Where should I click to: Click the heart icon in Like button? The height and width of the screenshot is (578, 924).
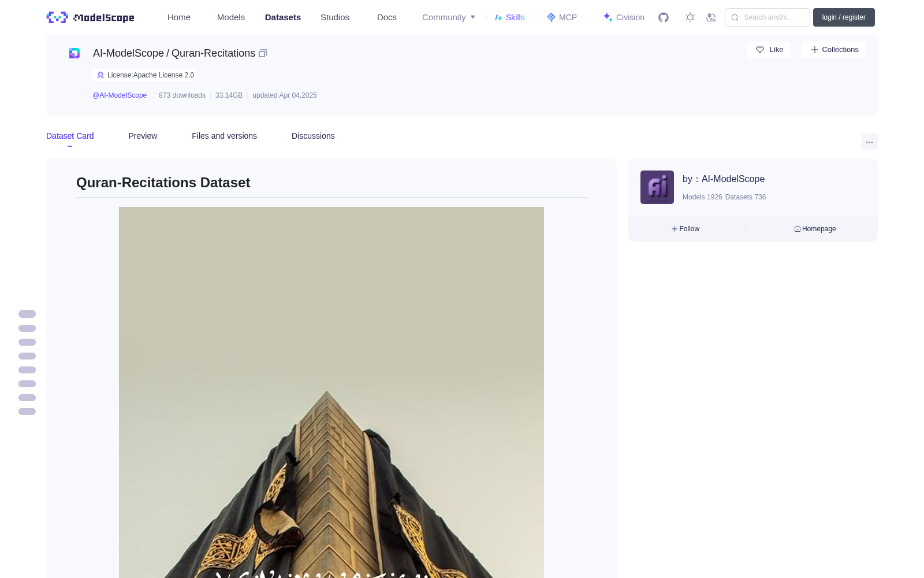tap(760, 50)
